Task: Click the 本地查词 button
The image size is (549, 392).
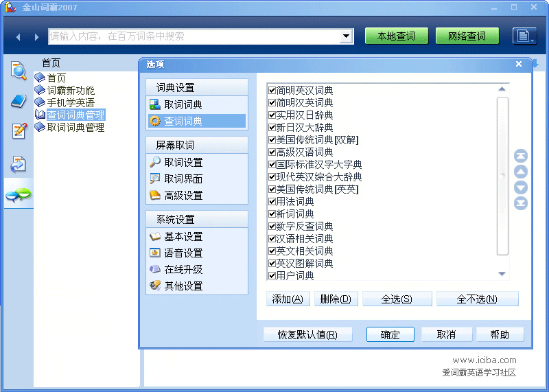Action: coord(397,36)
